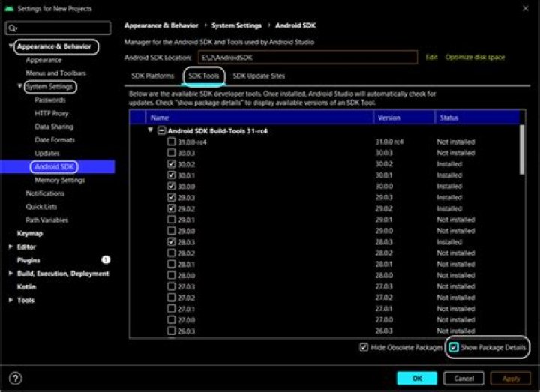Click the help question mark icon
The height and width of the screenshot is (392, 540).
pos(15,379)
